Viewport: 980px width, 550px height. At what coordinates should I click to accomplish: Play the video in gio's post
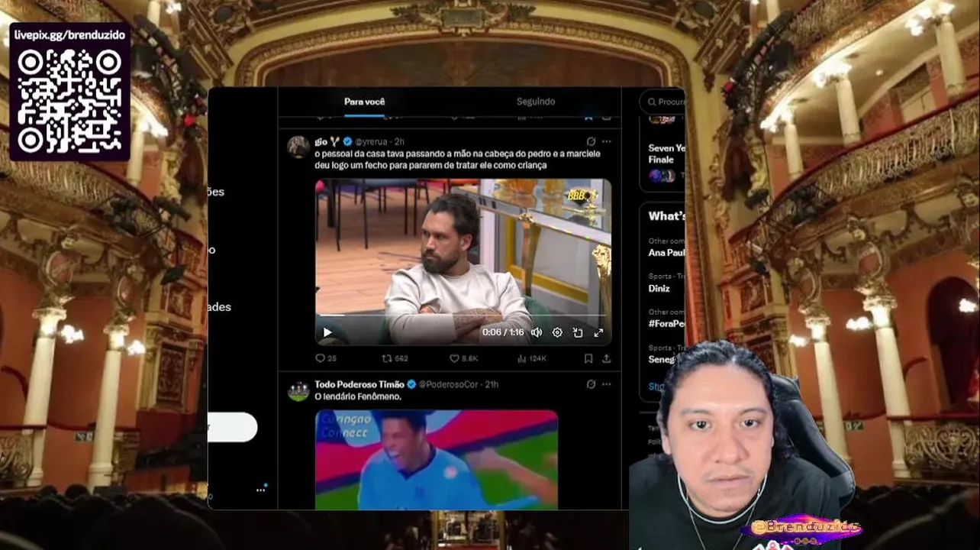coord(327,332)
